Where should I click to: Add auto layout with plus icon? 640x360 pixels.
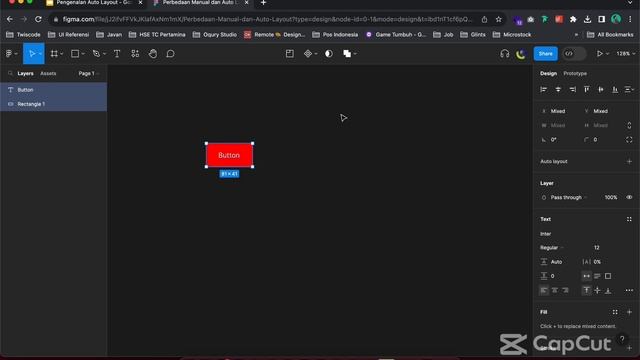coord(629,161)
